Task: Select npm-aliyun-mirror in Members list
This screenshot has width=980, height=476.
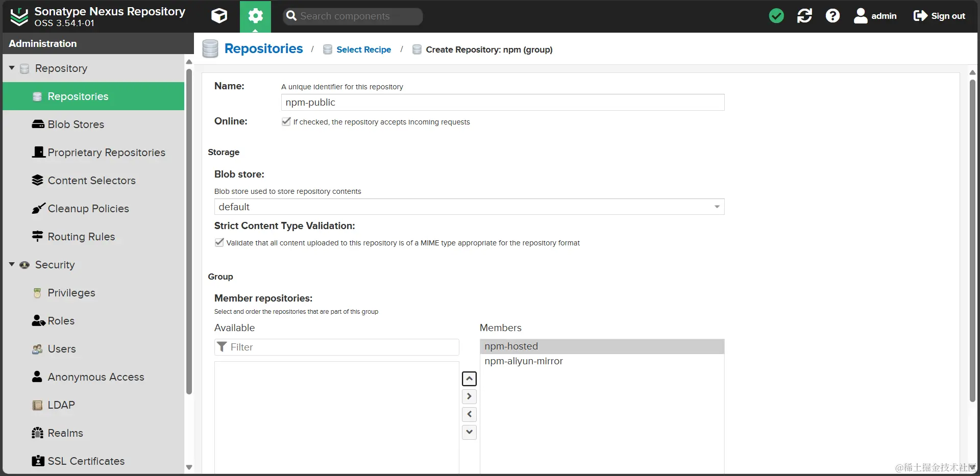Action: tap(524, 361)
